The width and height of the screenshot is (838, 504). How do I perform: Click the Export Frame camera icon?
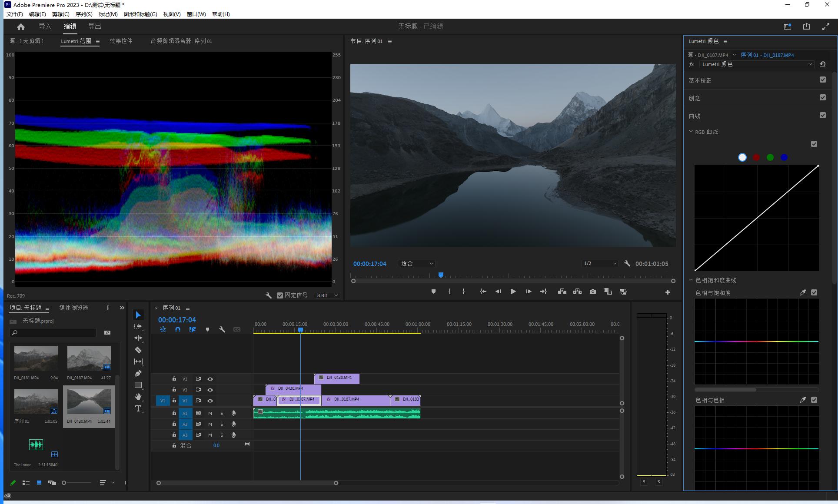tap(592, 292)
